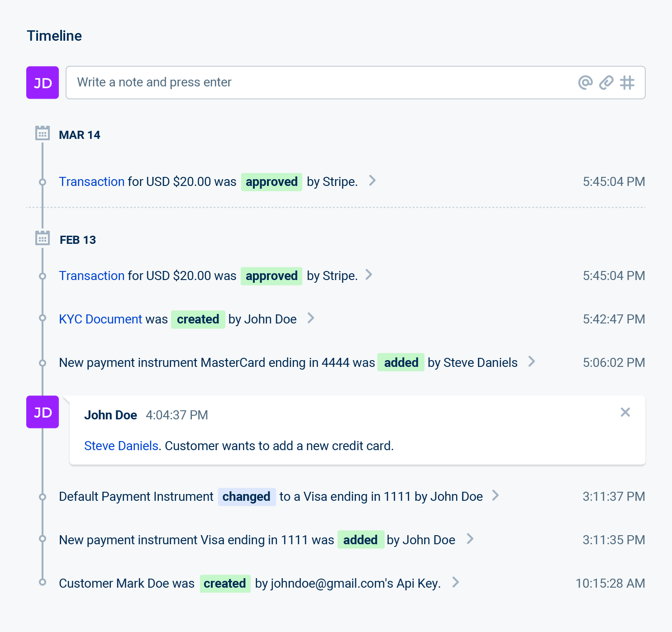Open the Transaction link under MAR 14
Image resolution: width=672 pixels, height=632 pixels.
91,181
